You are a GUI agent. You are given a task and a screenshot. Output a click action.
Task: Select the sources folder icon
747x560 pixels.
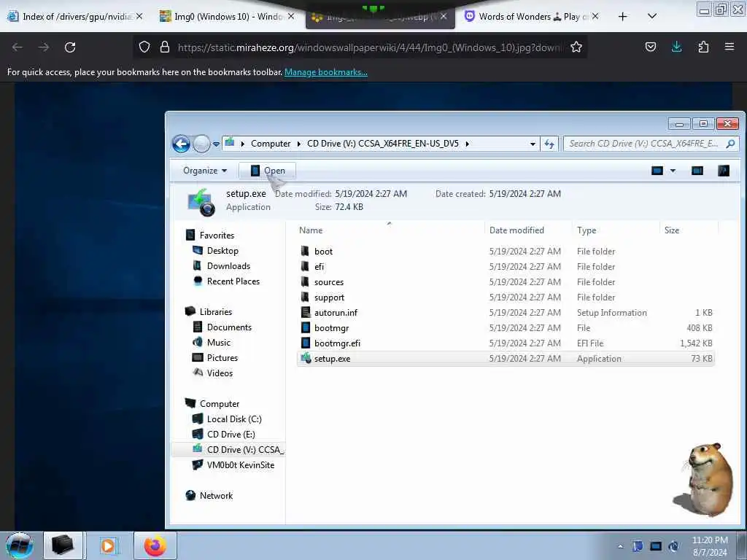point(306,281)
